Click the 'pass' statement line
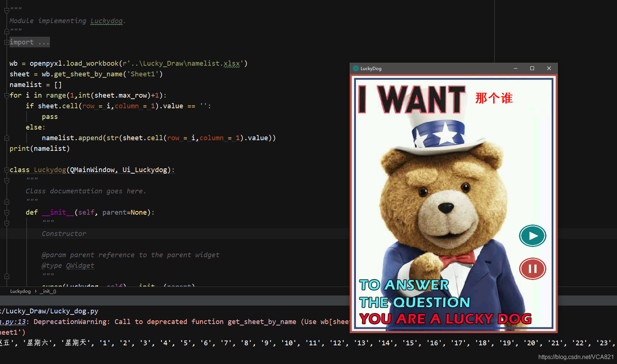The height and width of the screenshot is (364, 617). point(50,117)
